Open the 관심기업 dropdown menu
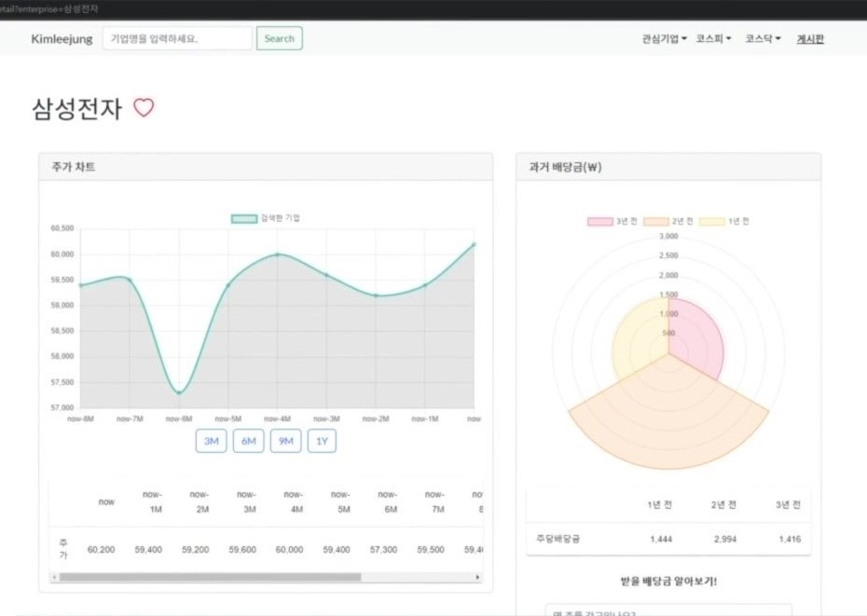 tap(664, 39)
